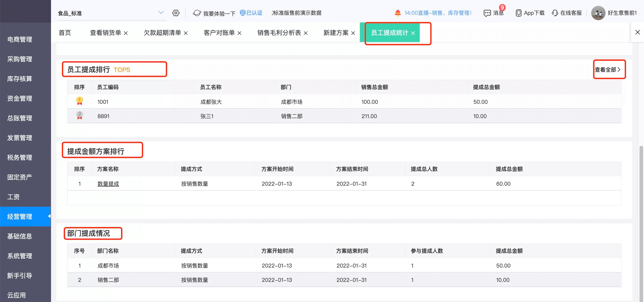
Task: Open the 数量提成 plan link
Action: 108,184
